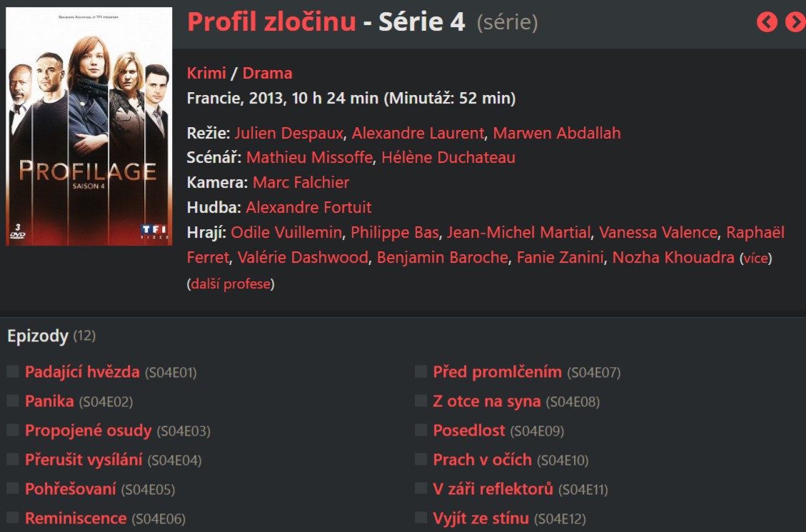Viewport: 806px width, 532px height.
Task: Toggle watched box for Posedlost episode
Action: click(421, 430)
